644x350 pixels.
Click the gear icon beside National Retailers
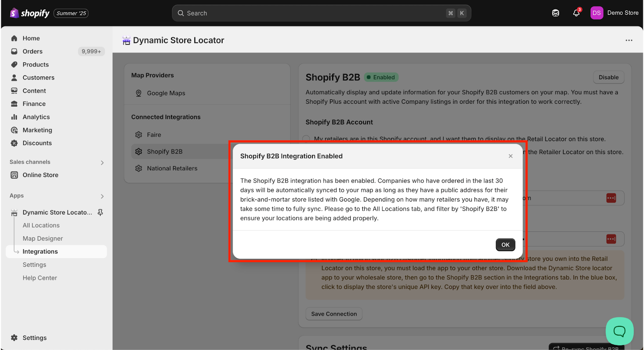pyautogui.click(x=139, y=169)
